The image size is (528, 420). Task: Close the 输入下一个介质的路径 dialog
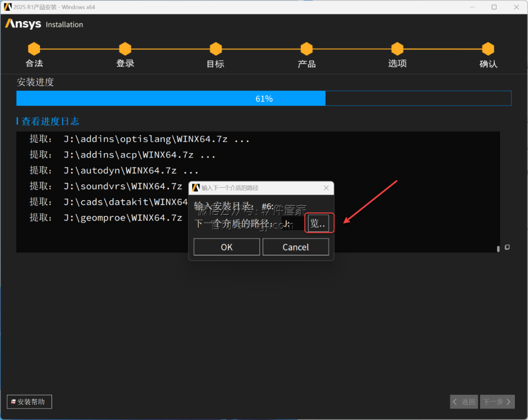(326, 188)
